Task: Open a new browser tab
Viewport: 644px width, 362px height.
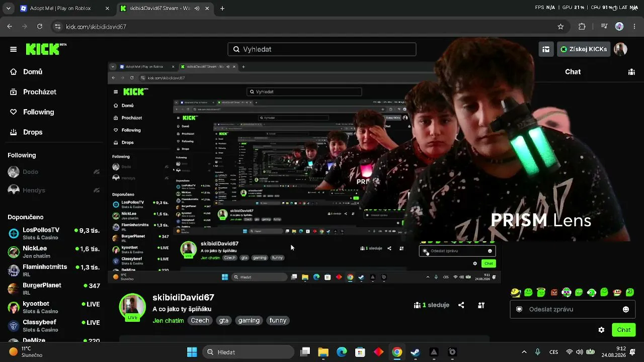Action: tap(222, 9)
